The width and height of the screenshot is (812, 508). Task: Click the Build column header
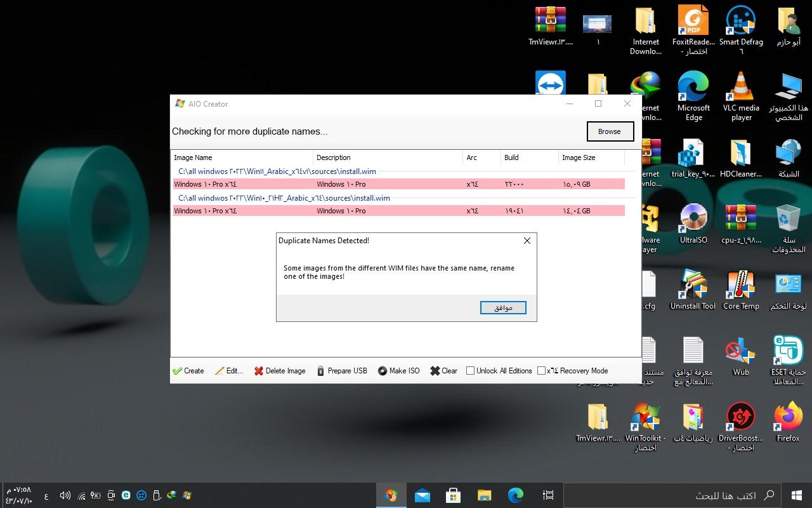529,157
